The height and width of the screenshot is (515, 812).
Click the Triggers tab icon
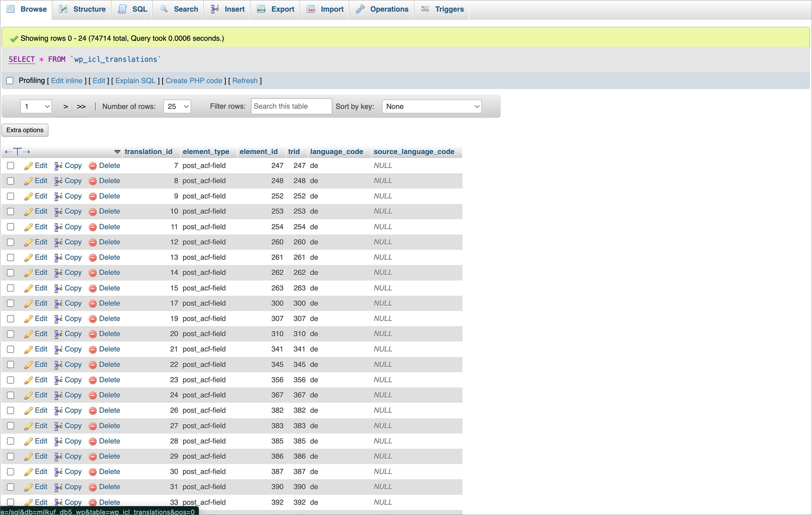click(x=425, y=9)
